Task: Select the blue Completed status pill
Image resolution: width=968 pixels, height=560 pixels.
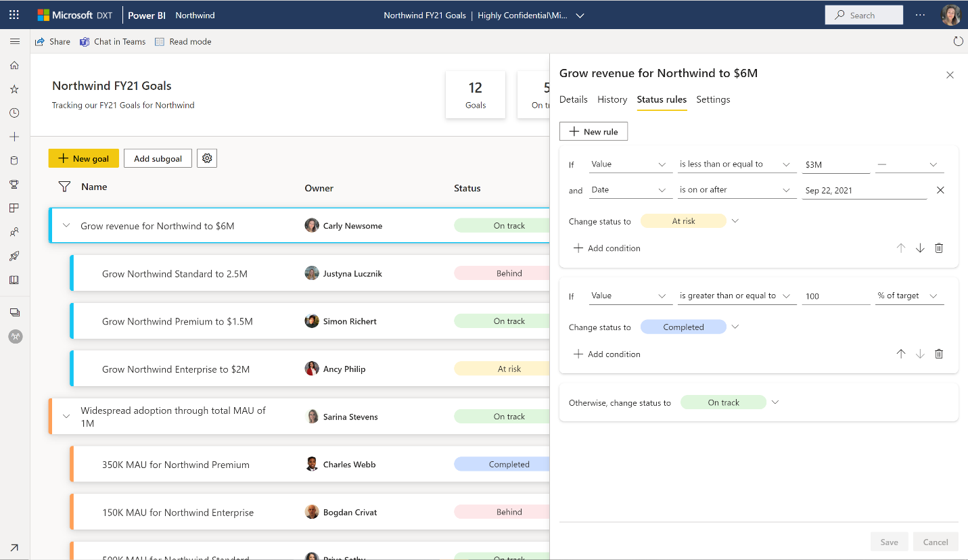Action: tap(683, 327)
